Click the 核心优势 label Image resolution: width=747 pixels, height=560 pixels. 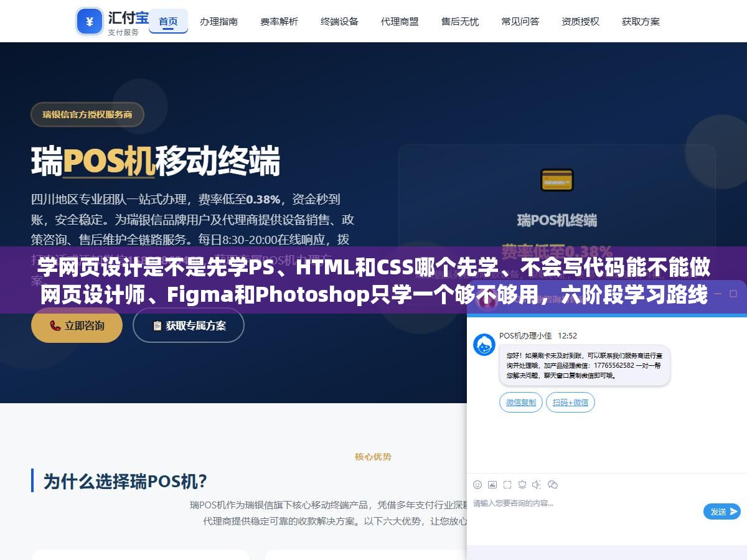tap(374, 457)
